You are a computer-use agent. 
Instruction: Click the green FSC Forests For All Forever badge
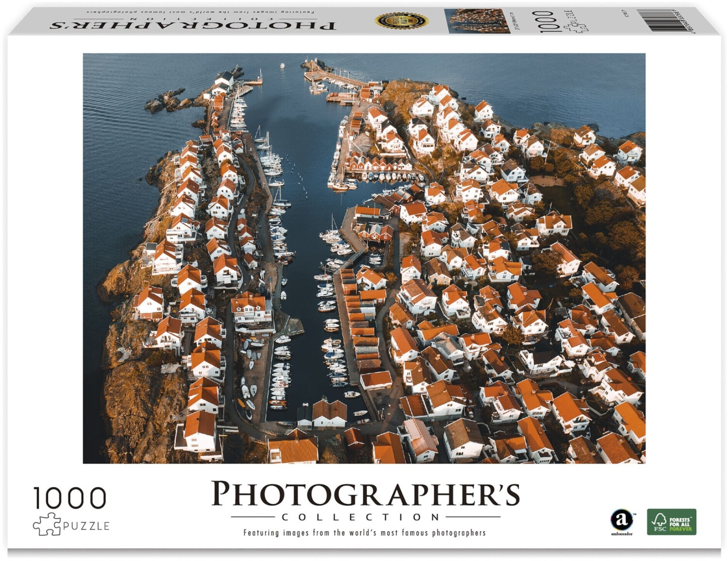[671, 522]
